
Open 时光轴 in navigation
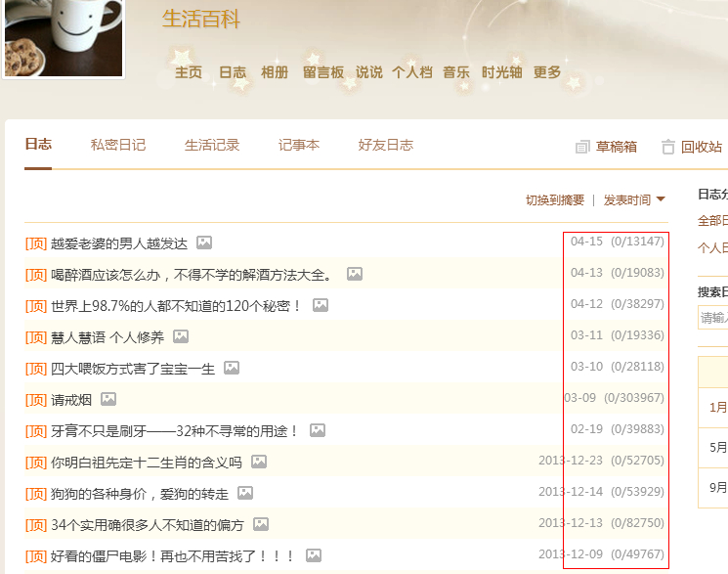(502, 72)
